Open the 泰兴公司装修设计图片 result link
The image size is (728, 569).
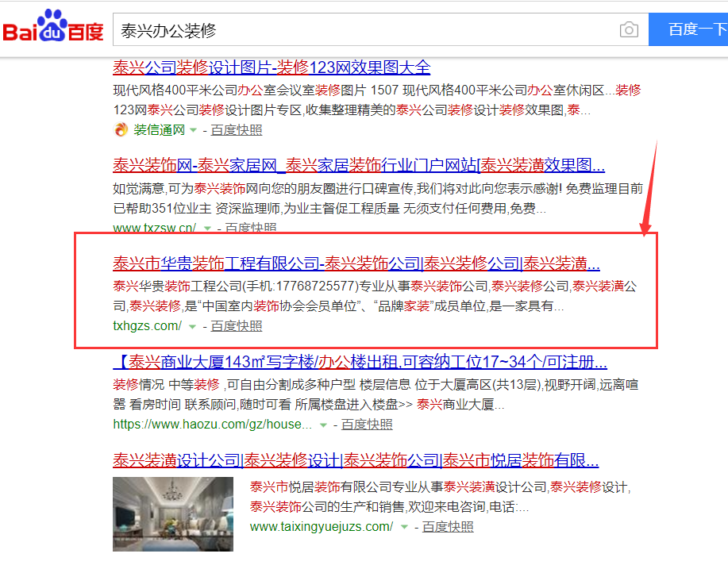(x=272, y=67)
